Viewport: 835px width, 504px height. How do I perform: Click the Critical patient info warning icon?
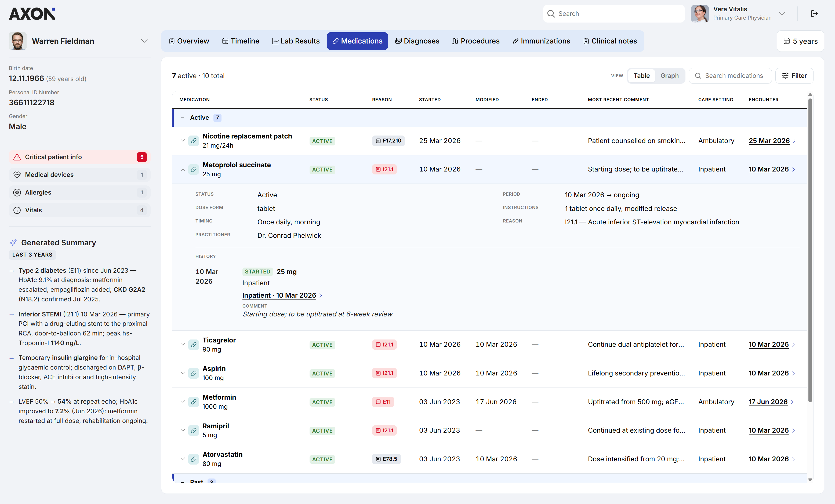17,157
